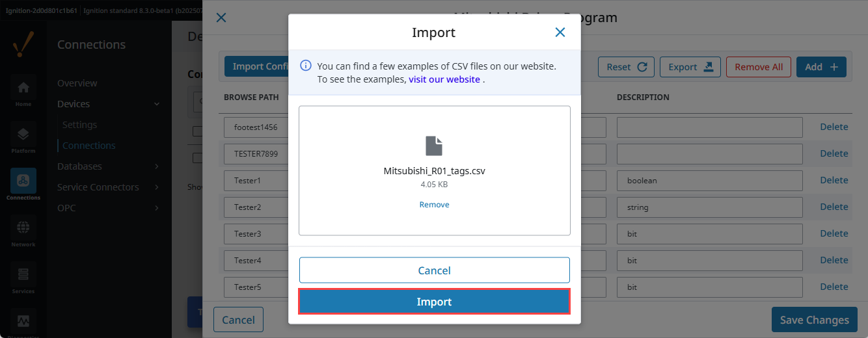Open the Devices menu item

tap(74, 104)
